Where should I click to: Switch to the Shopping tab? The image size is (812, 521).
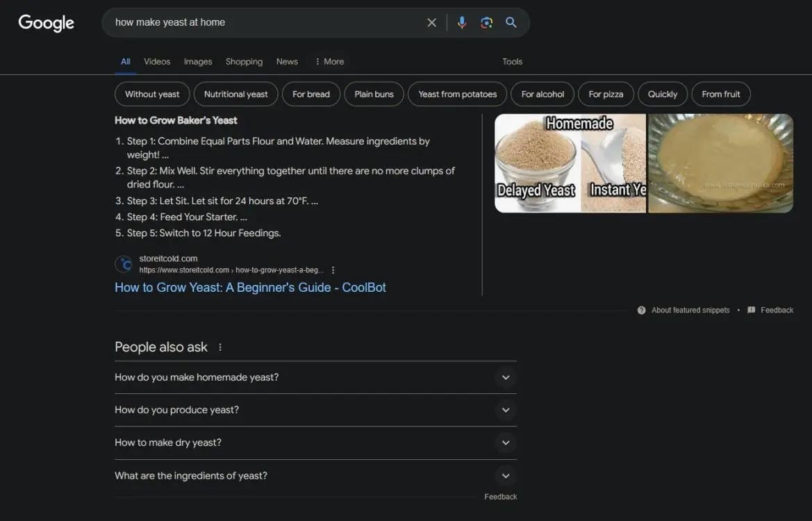tap(244, 61)
